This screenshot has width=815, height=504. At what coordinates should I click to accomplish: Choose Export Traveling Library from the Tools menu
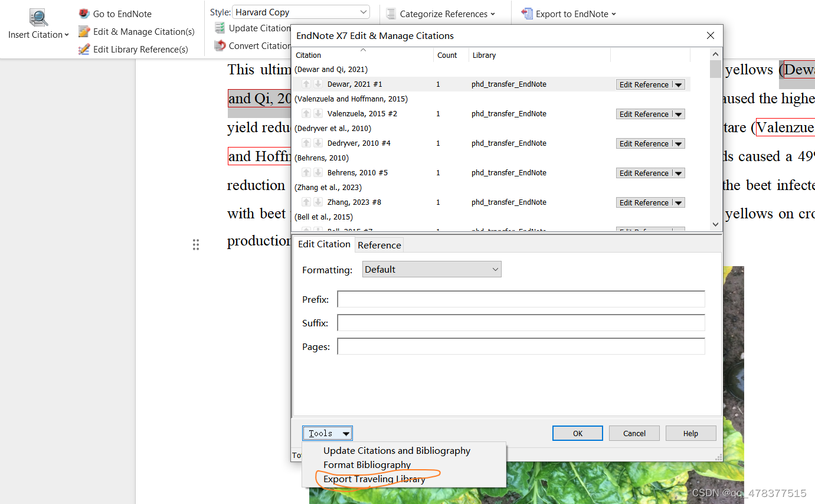(x=374, y=479)
